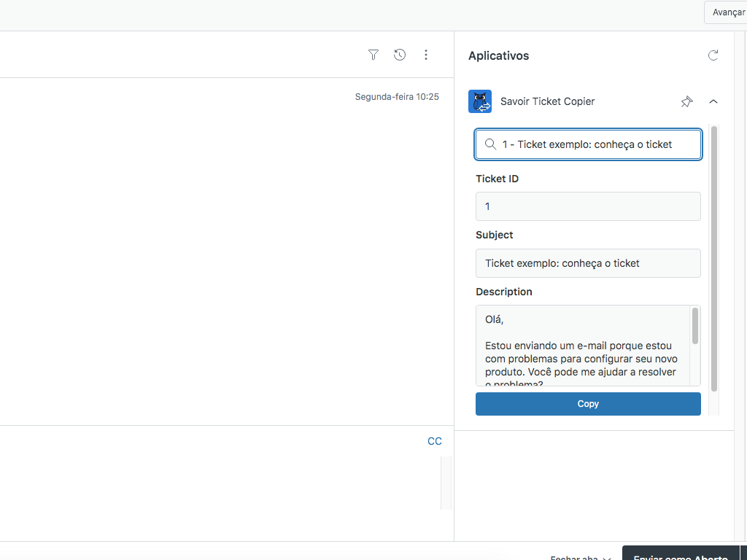Viewport: 747px width, 560px height.
Task: Open the submit status dropdown arrow
Action: pyautogui.click(x=743, y=556)
